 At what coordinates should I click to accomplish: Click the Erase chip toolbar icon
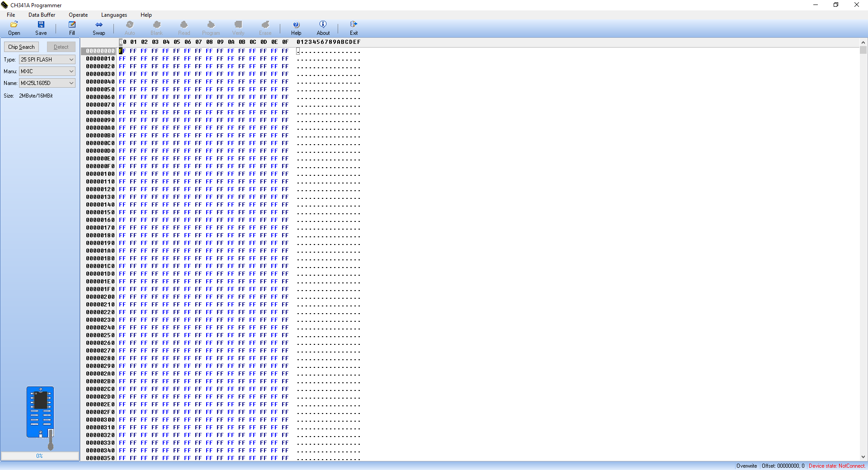[x=265, y=28]
